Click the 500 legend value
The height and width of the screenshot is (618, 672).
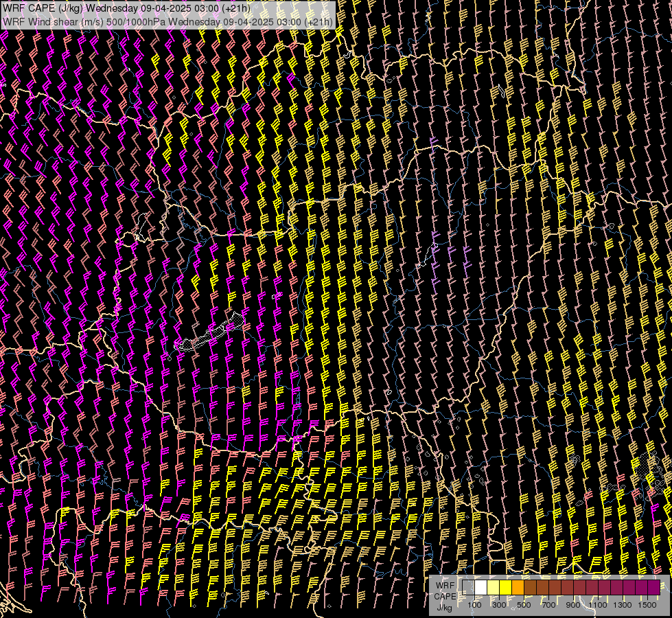524,605
